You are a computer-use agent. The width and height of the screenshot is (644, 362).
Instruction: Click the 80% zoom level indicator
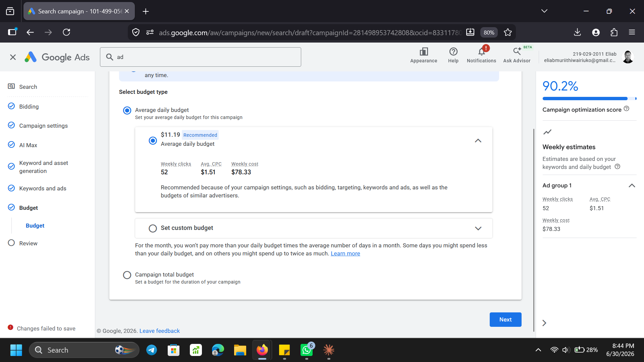[489, 33]
